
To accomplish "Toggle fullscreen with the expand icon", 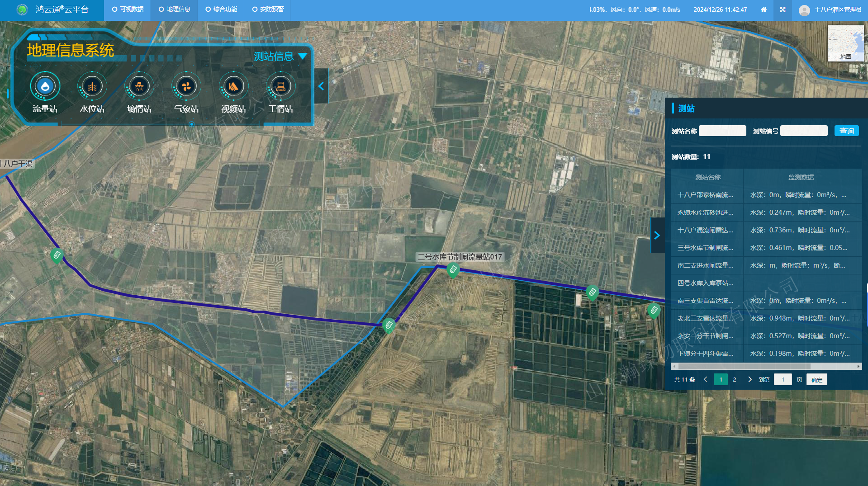I will [x=783, y=9].
